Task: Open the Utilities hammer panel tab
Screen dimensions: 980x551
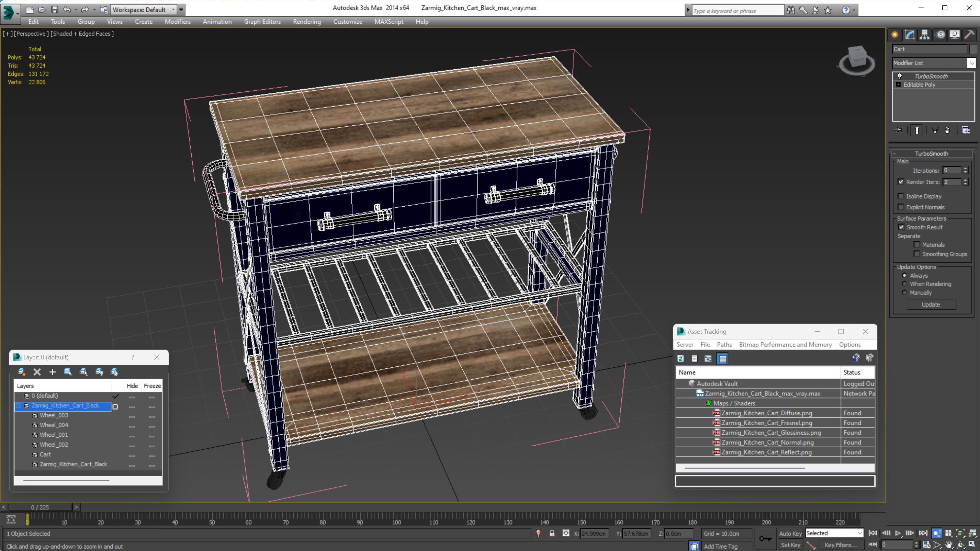Action: pyautogui.click(x=969, y=35)
